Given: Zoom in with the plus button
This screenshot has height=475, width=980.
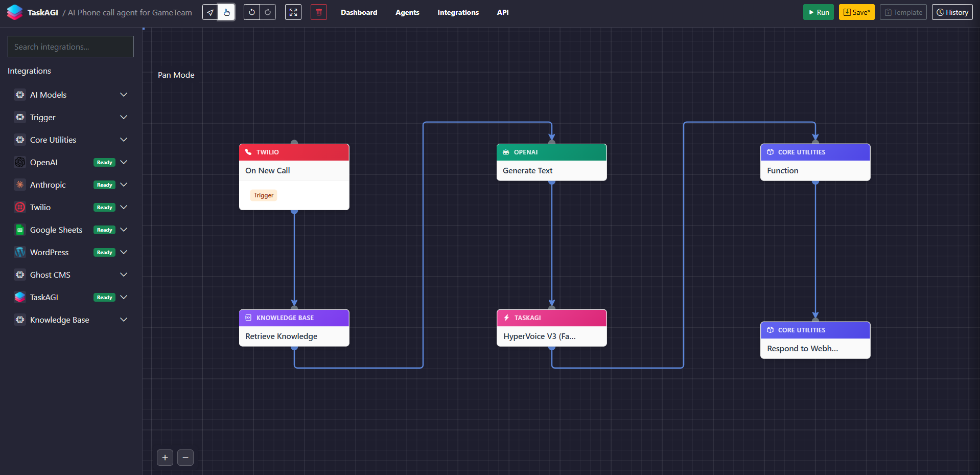Looking at the screenshot, I should tap(165, 458).
